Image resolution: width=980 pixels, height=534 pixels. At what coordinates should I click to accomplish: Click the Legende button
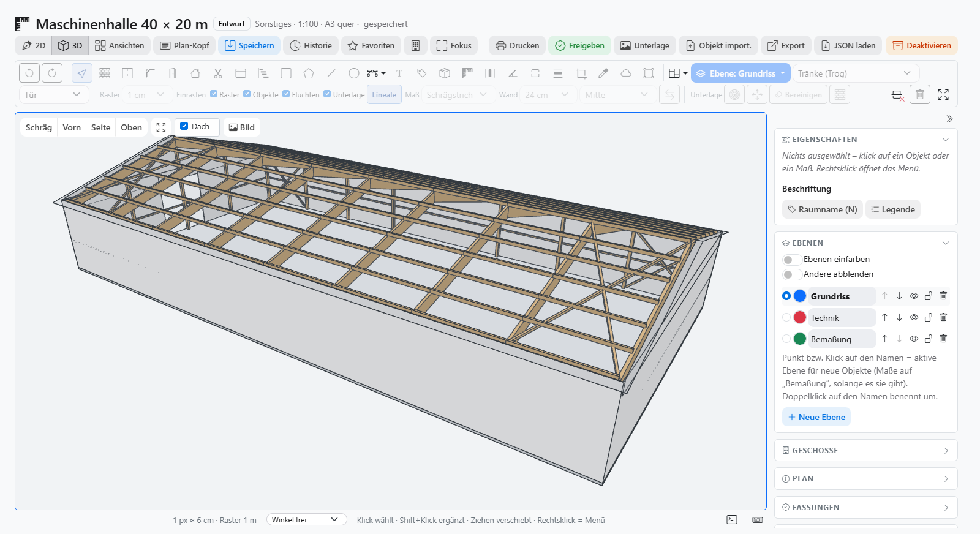(x=893, y=209)
